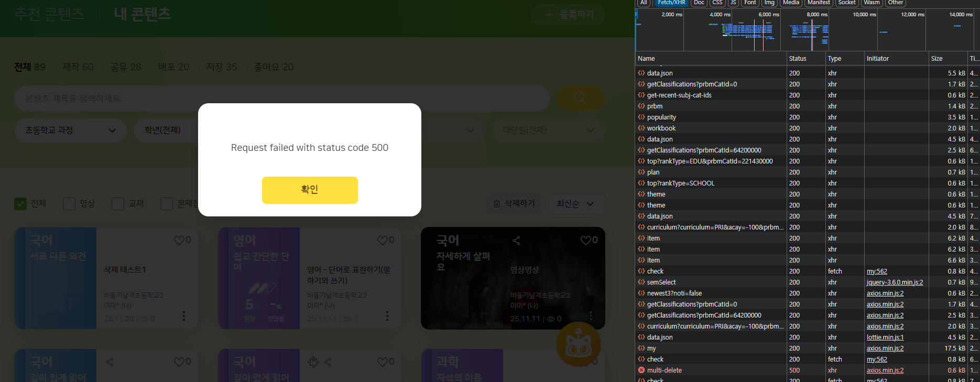Select the 공유 28 tab
The width and height of the screenshot is (980, 382).
126,67
